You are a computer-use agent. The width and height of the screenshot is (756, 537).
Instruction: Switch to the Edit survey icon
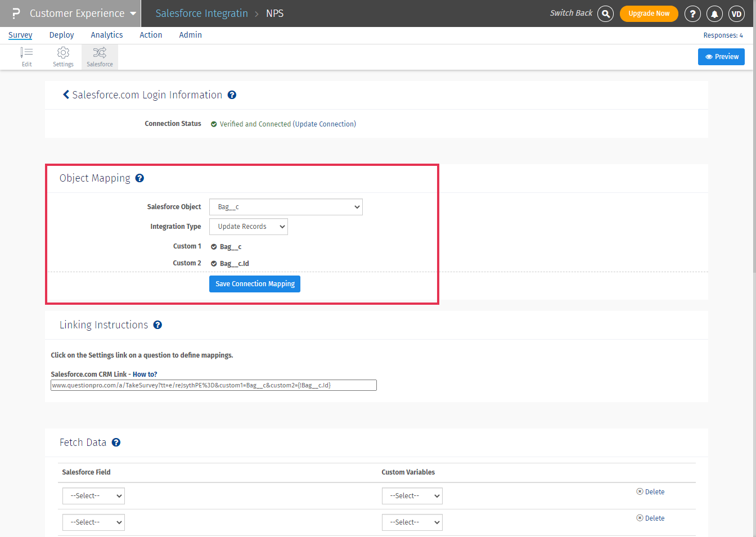[x=26, y=56]
